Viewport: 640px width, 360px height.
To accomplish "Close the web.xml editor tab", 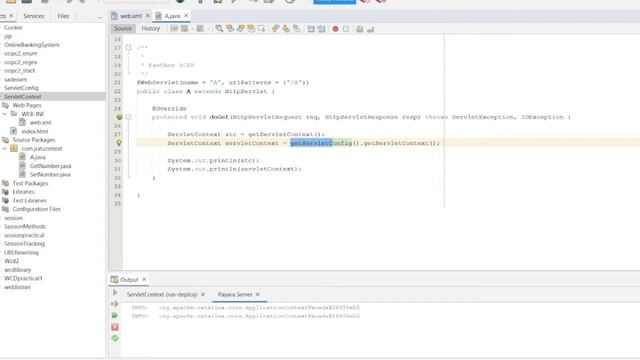I will tap(148, 16).
